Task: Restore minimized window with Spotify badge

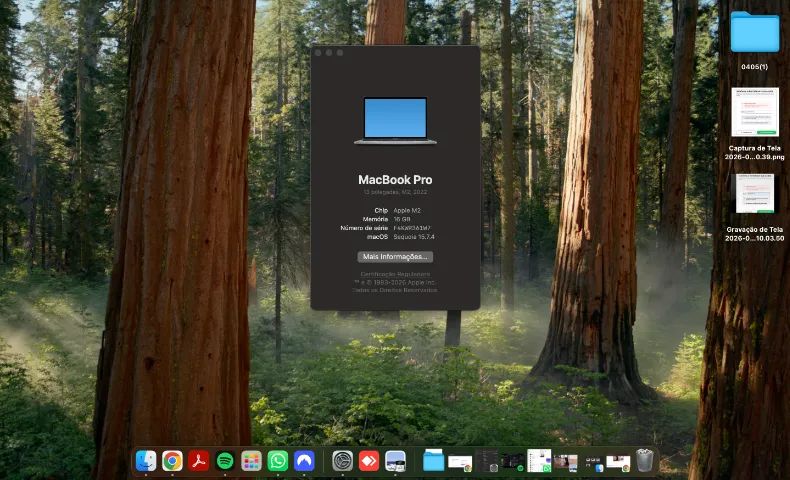Action: point(513,461)
